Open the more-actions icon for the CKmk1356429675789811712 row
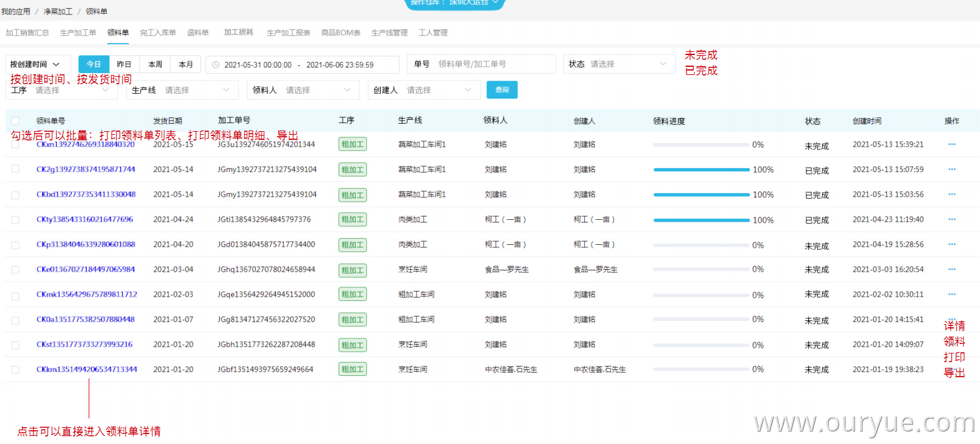The width and height of the screenshot is (980, 444). pyautogui.click(x=951, y=294)
